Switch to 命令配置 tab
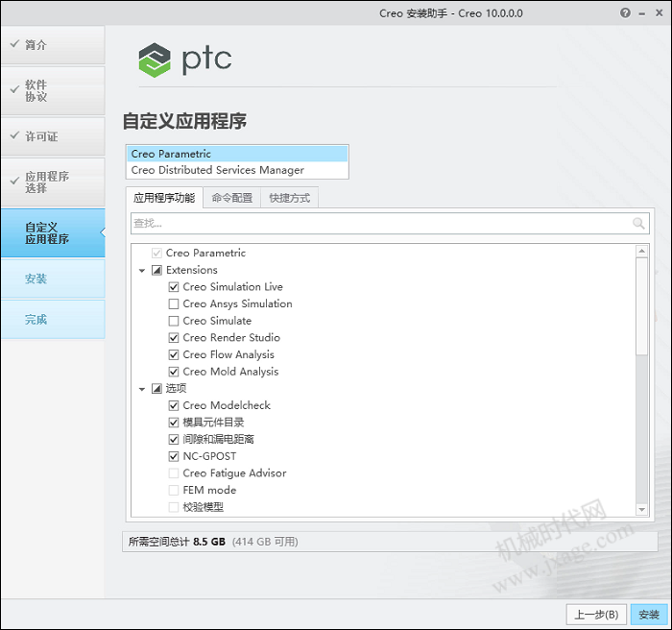Screen dimensions: 672x630 click(232, 198)
